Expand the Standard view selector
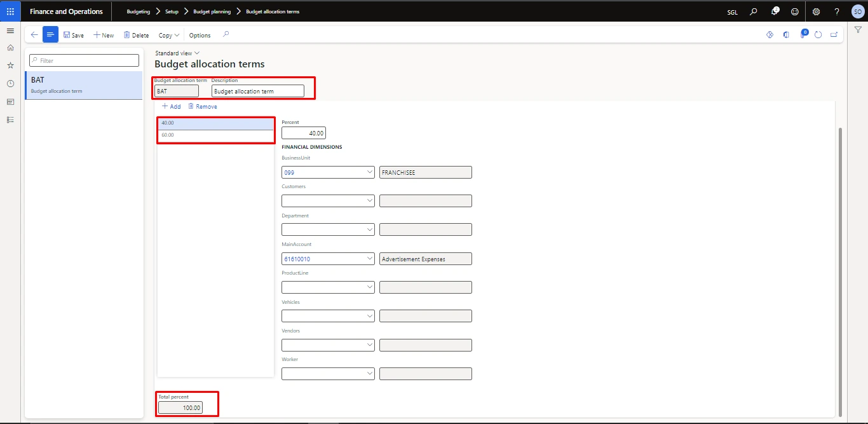868x424 pixels. [177, 53]
